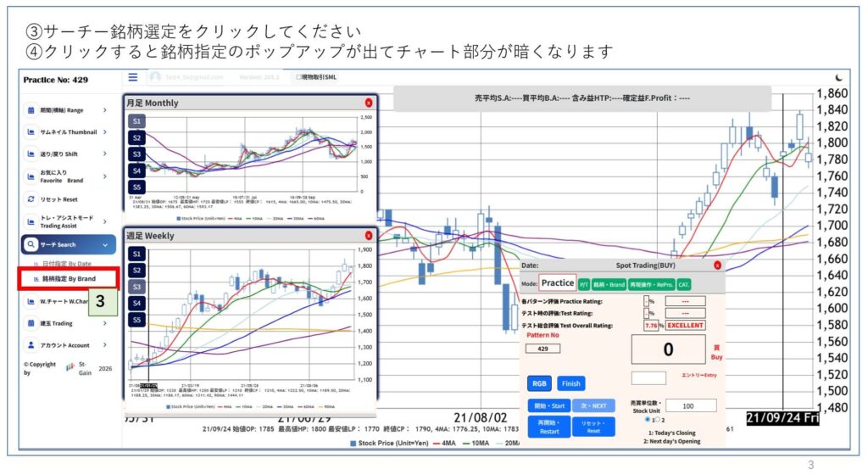Click the Stock Unit input field
868x475 pixels.
click(687, 406)
